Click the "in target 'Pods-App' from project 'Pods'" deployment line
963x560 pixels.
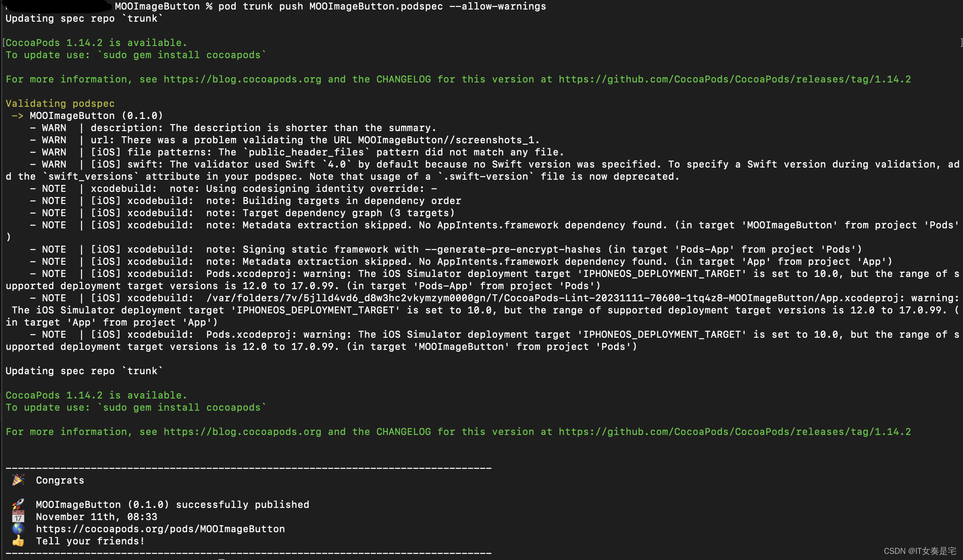tap(303, 286)
